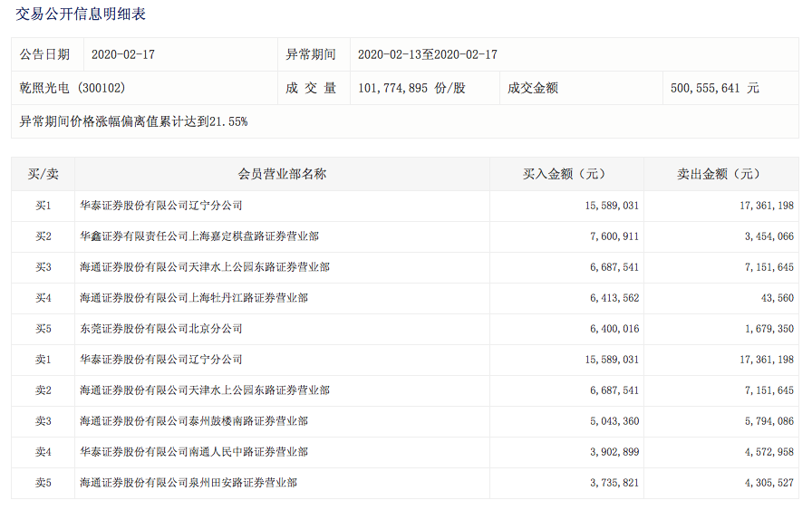
Task: Click buy amount 6,400,016
Action: click(x=614, y=329)
